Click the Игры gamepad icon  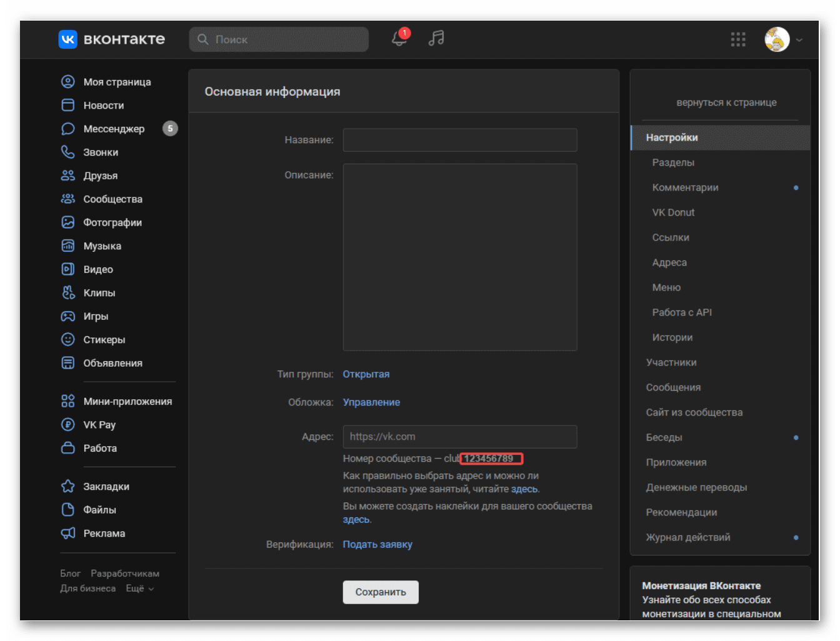coord(67,316)
